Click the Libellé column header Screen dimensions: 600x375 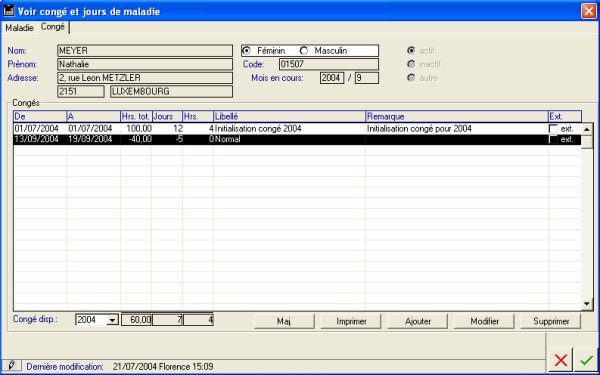(x=289, y=116)
